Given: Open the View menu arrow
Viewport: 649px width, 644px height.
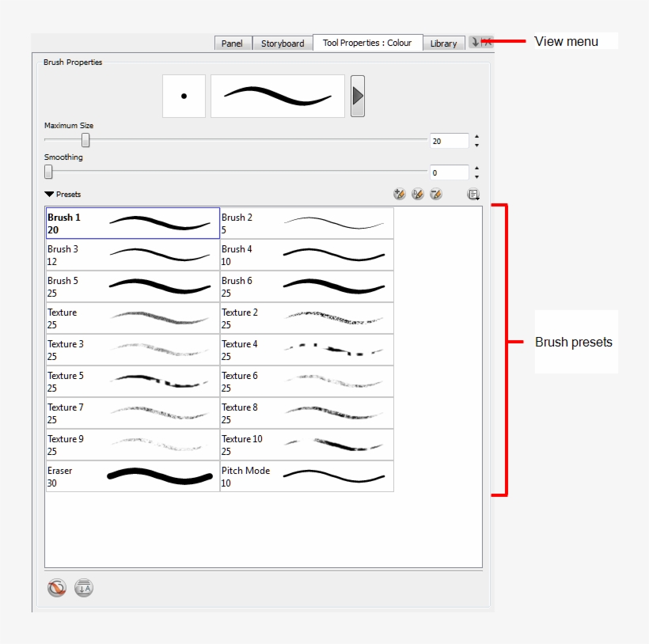Looking at the screenshot, I should (x=478, y=44).
